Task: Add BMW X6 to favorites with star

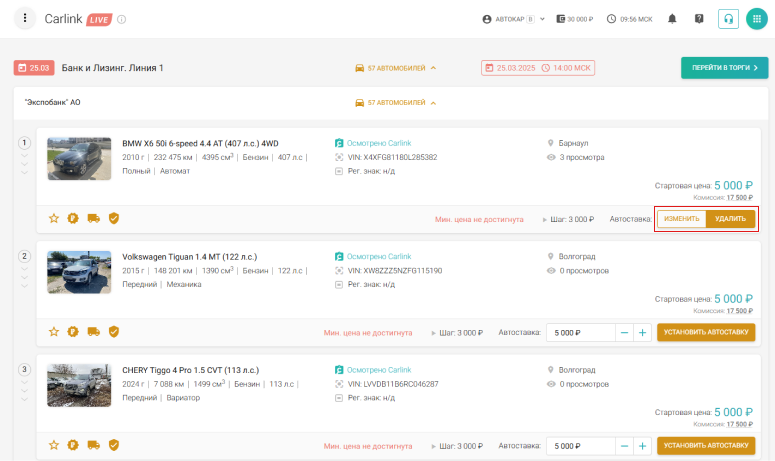Action: 54,218
